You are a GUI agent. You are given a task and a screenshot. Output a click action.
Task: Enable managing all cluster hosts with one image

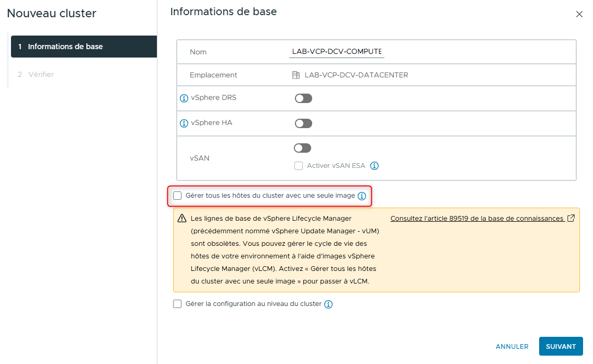click(177, 196)
